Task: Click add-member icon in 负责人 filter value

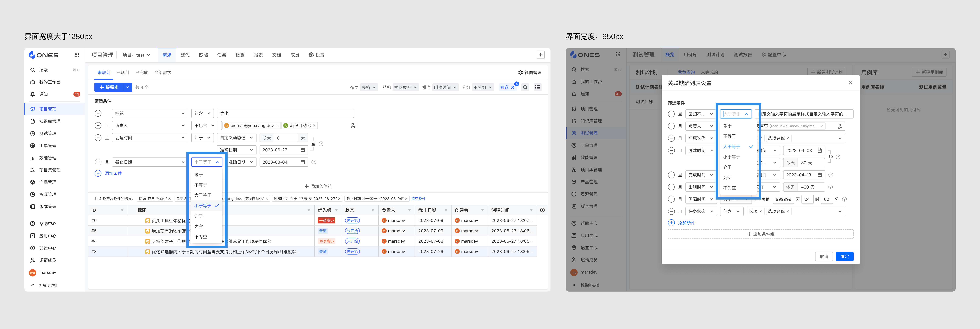Action: point(353,126)
